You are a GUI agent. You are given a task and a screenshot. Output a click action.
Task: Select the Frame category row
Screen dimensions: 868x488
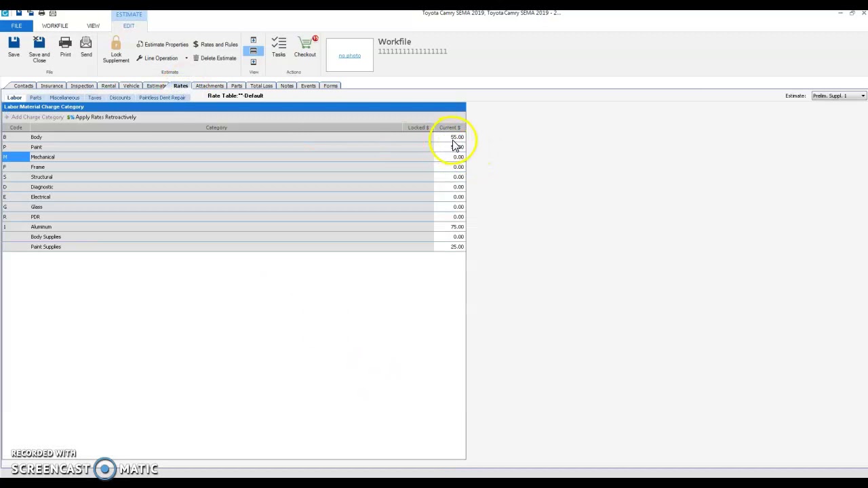point(233,167)
